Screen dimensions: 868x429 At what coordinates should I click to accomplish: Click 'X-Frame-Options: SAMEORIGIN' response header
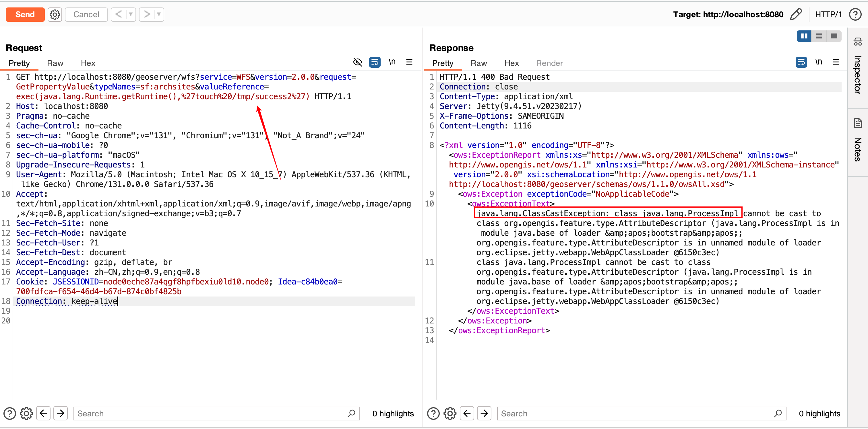pos(501,116)
